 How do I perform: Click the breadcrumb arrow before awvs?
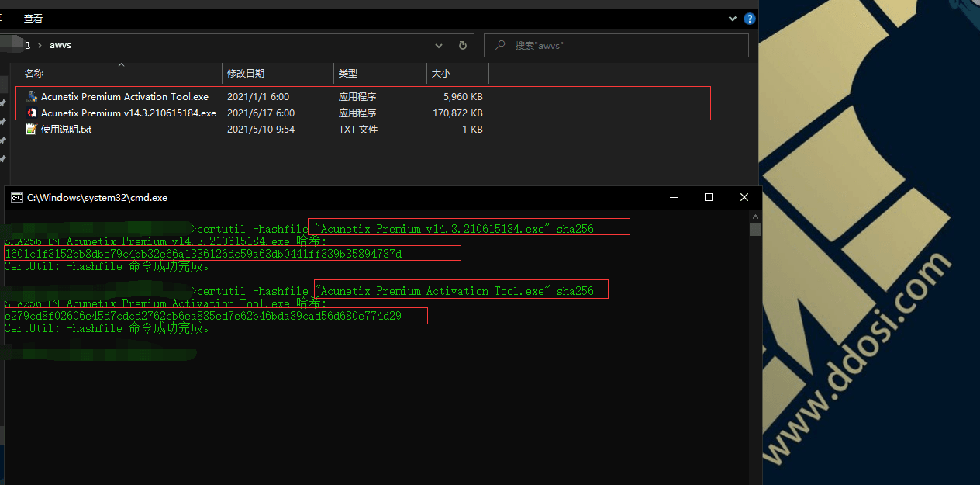pos(40,46)
